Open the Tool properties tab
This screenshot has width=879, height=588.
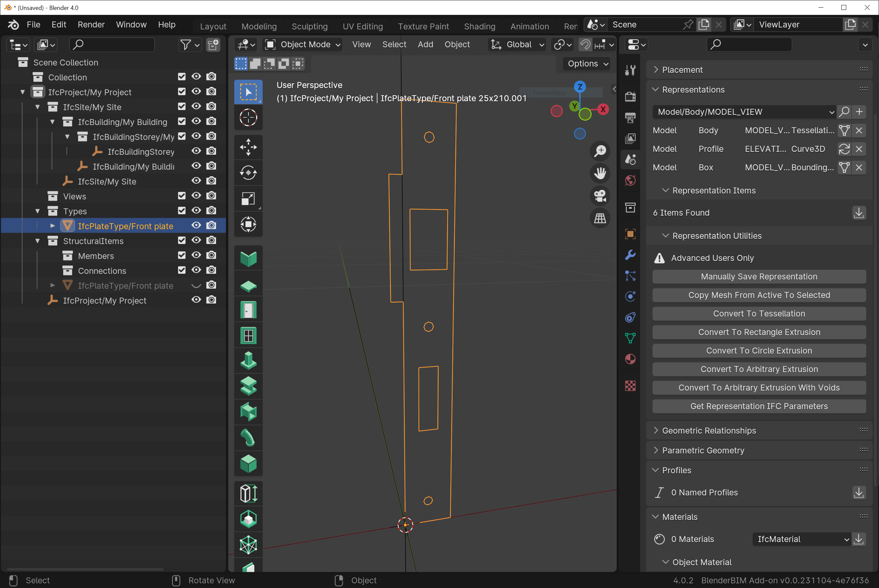click(x=630, y=70)
